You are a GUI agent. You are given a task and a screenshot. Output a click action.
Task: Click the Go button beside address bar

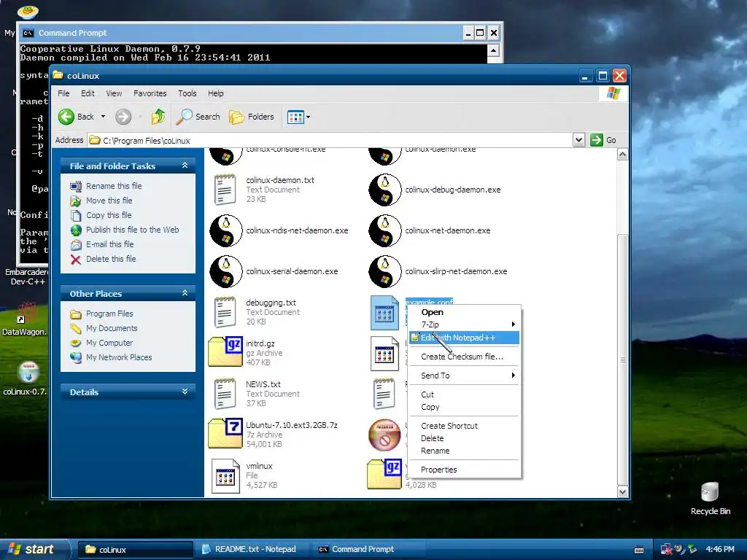pos(603,140)
